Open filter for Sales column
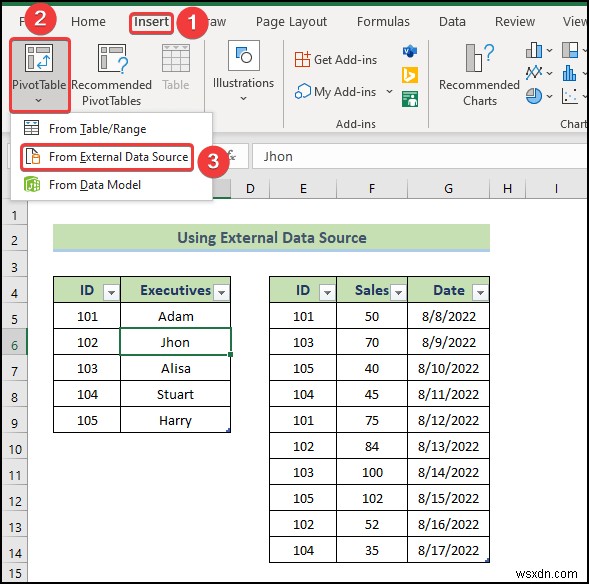The height and width of the screenshot is (584, 589). click(x=399, y=292)
